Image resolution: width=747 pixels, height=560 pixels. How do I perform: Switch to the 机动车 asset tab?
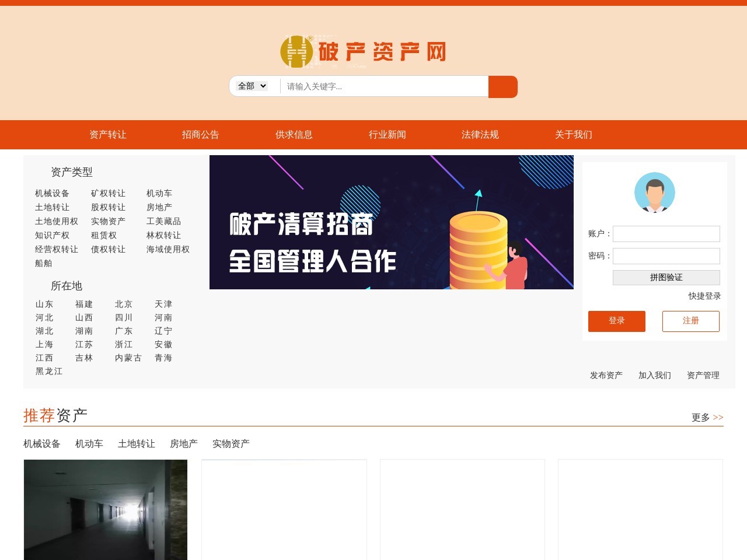click(x=89, y=443)
